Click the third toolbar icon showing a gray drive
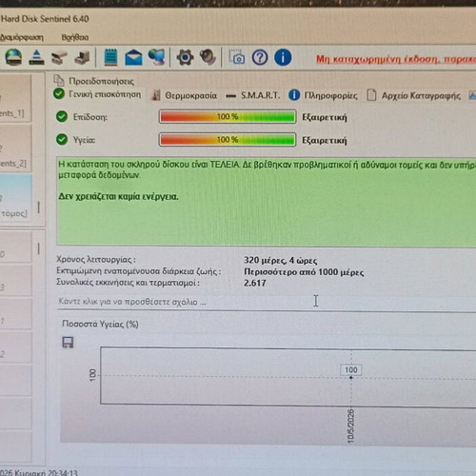Viewport: 476px width, 476px height. pyautogui.click(x=59, y=58)
